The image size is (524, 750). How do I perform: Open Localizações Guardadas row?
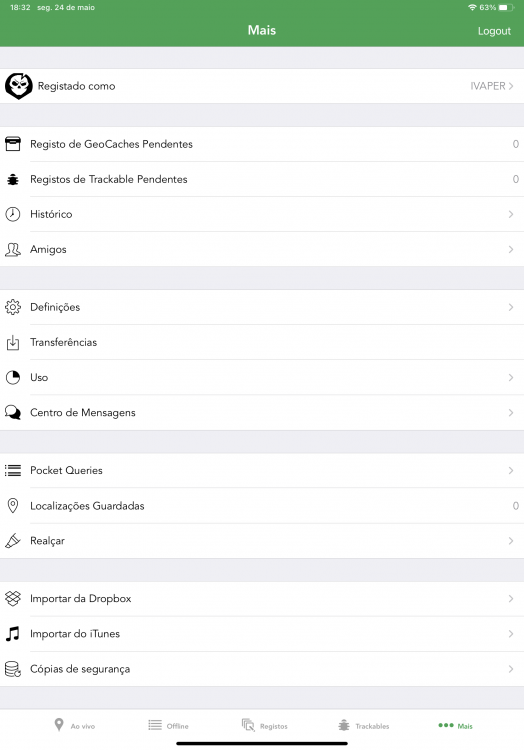coord(262,506)
